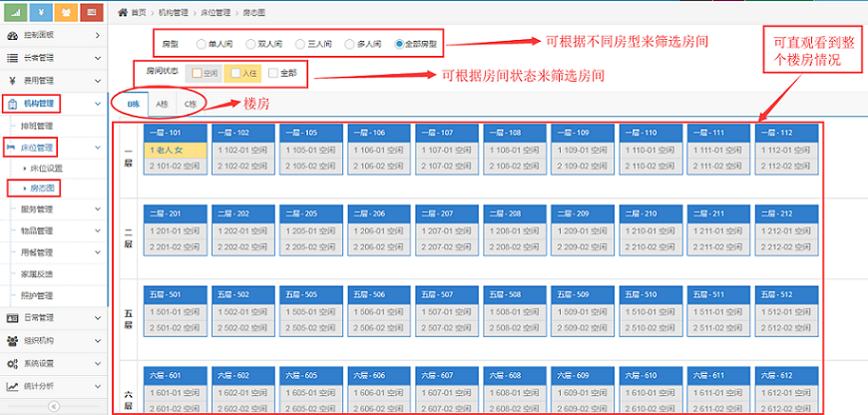
Task: Collapse sidebar with bottom arrow icon
Action: 53,406
